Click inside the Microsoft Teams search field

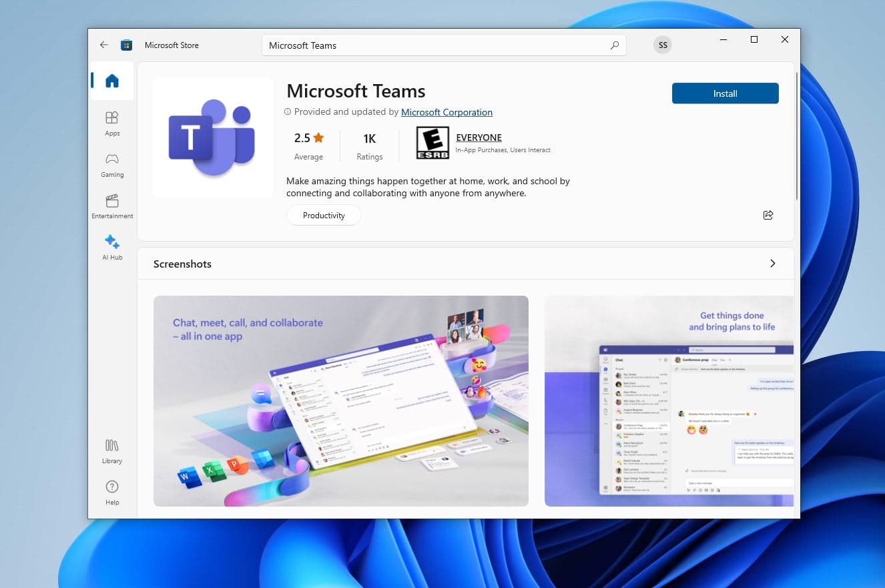pos(400,45)
